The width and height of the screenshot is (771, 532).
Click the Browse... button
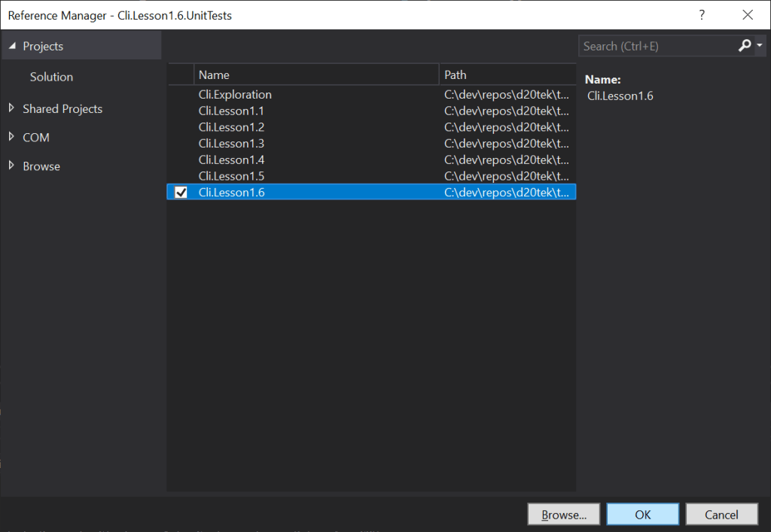[x=563, y=515]
